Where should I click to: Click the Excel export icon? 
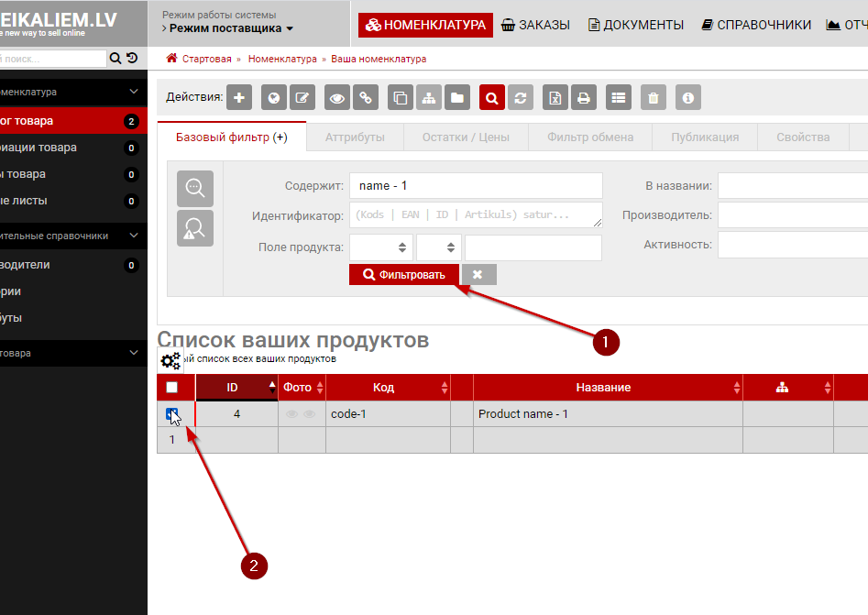coord(555,97)
